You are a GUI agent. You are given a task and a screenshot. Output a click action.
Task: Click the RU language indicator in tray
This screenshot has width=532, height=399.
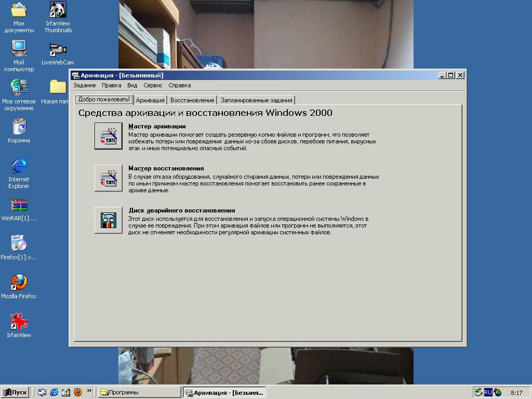(488, 393)
